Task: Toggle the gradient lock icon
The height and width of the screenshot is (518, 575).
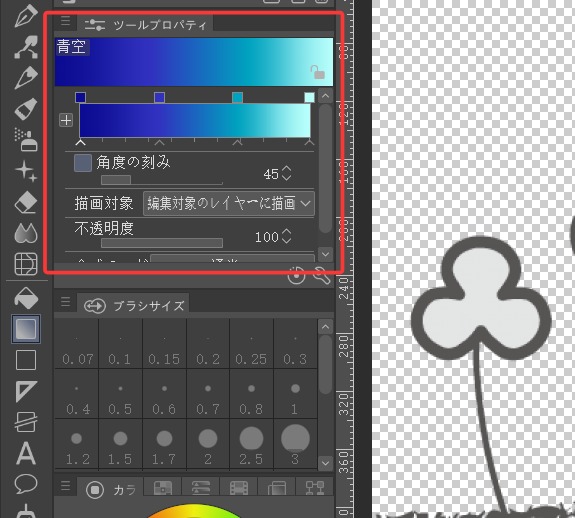Action: 317,72
